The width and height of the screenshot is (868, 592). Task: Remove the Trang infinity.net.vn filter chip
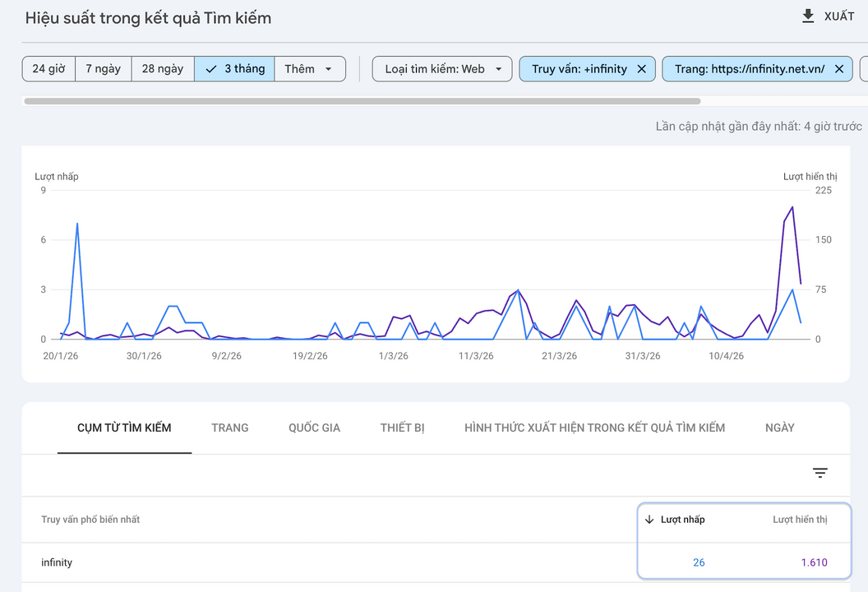coord(838,69)
